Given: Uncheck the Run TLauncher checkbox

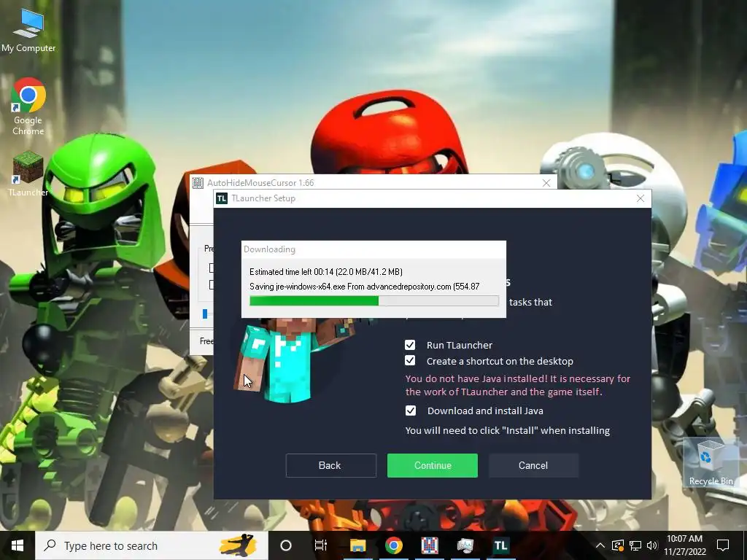Looking at the screenshot, I should coord(410,345).
